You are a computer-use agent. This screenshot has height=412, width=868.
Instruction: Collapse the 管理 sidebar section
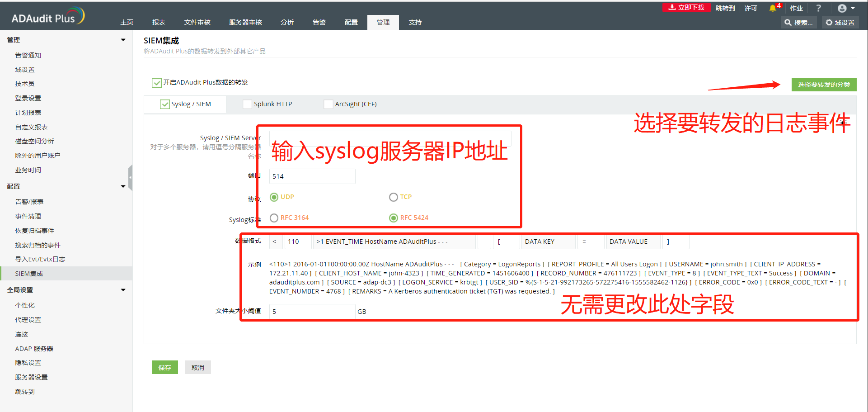pos(123,40)
